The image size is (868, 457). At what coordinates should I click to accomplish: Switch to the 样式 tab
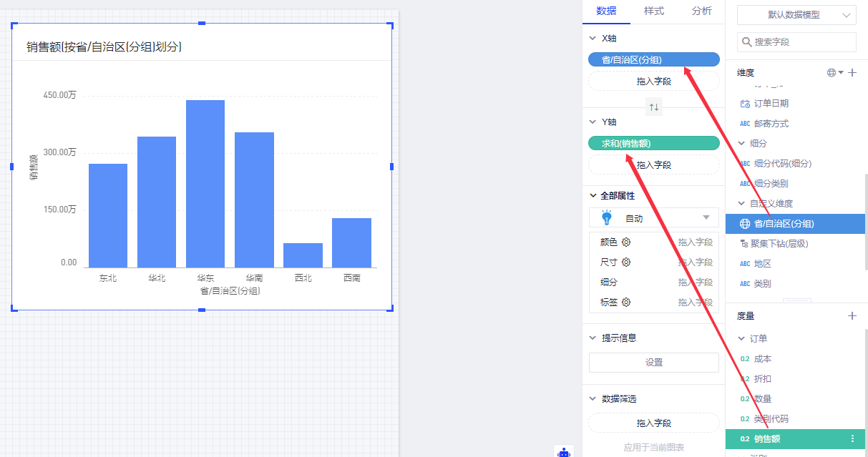[653, 11]
